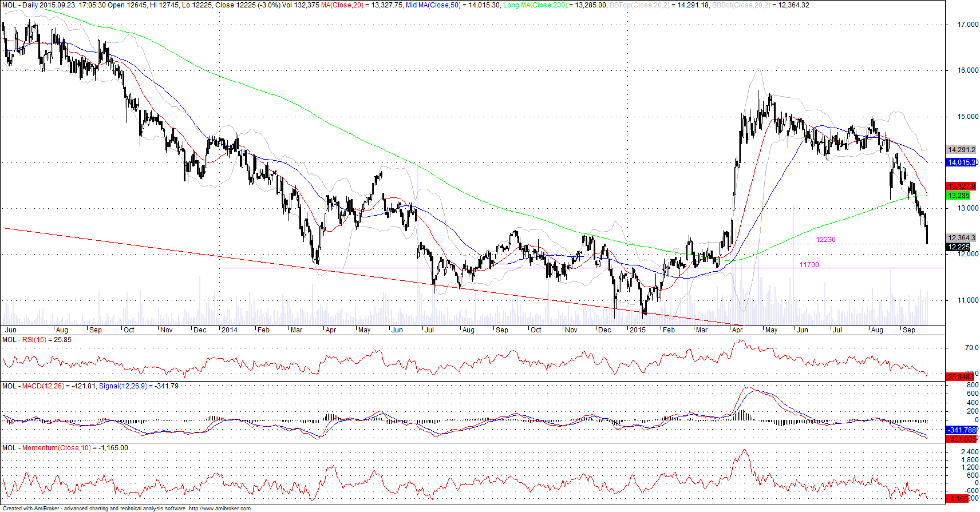Click the 13,000 price axis label
Image resolution: width=980 pixels, height=512 pixels.
pos(968,208)
